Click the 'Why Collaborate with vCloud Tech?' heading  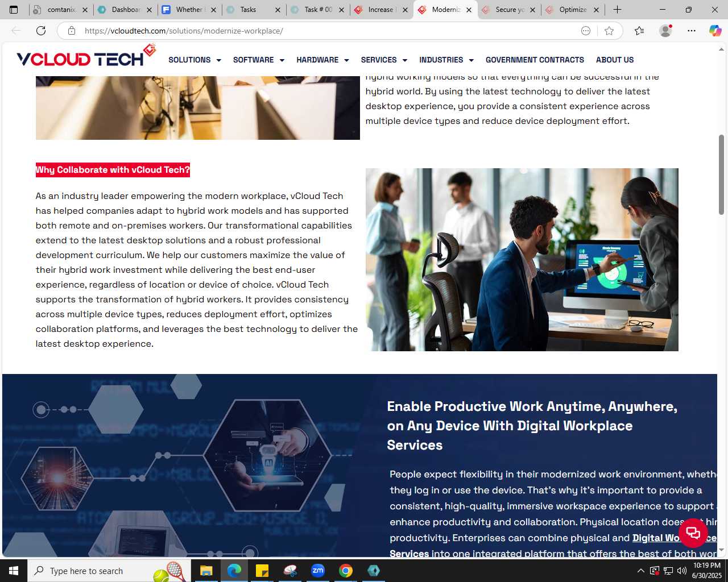113,170
